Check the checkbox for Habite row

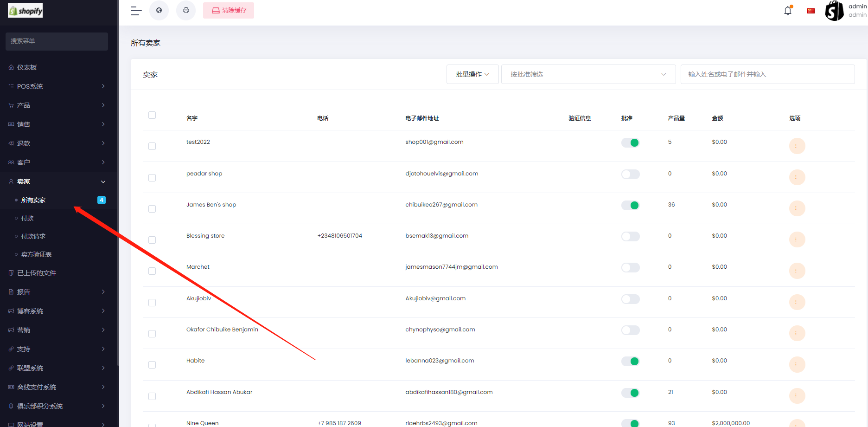coord(152,365)
